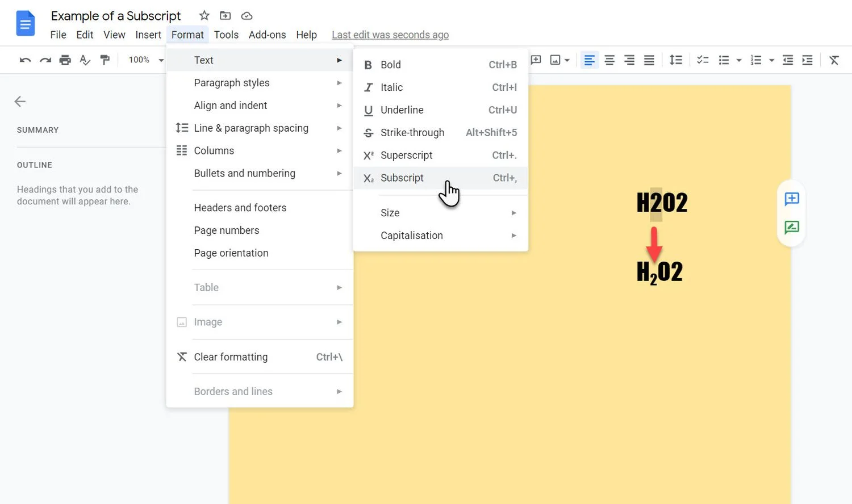Image resolution: width=852 pixels, height=504 pixels.
Task: Open the 'Last edit was seconds ago' link
Action: pos(390,35)
